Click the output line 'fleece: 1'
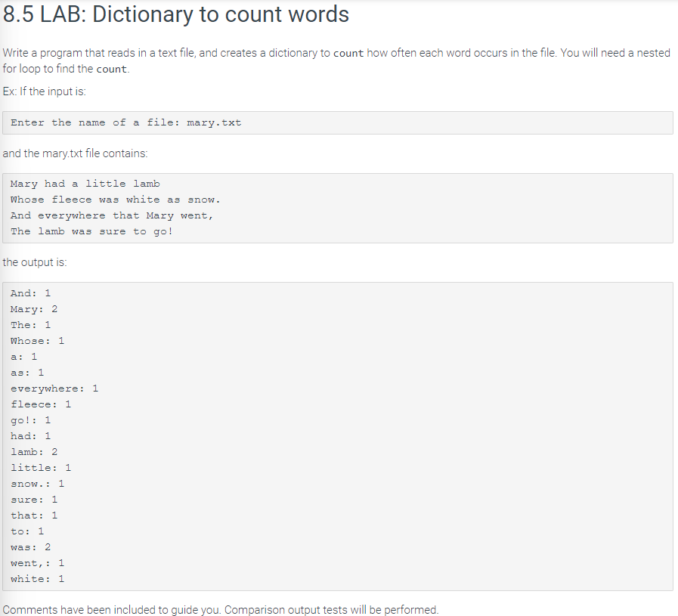 [x=41, y=404]
